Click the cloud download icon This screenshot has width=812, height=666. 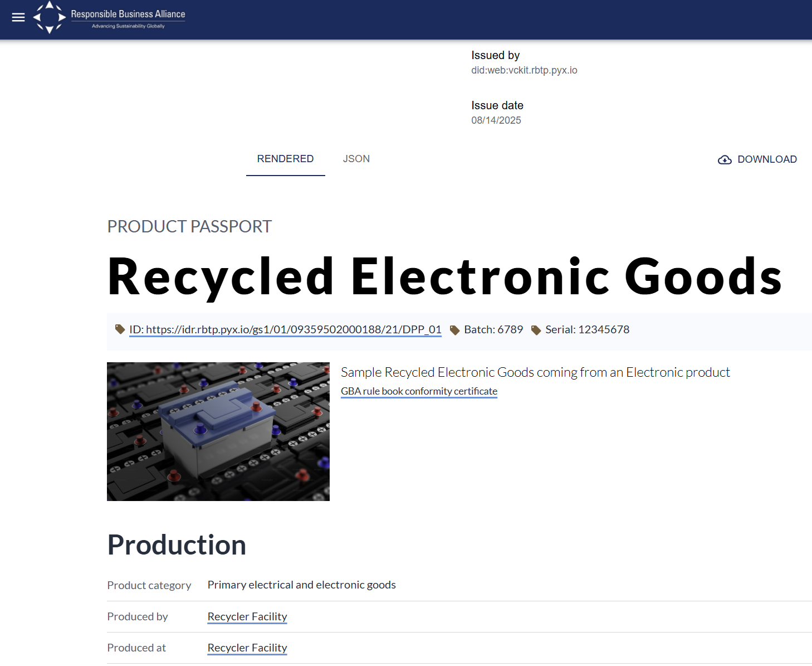click(725, 160)
